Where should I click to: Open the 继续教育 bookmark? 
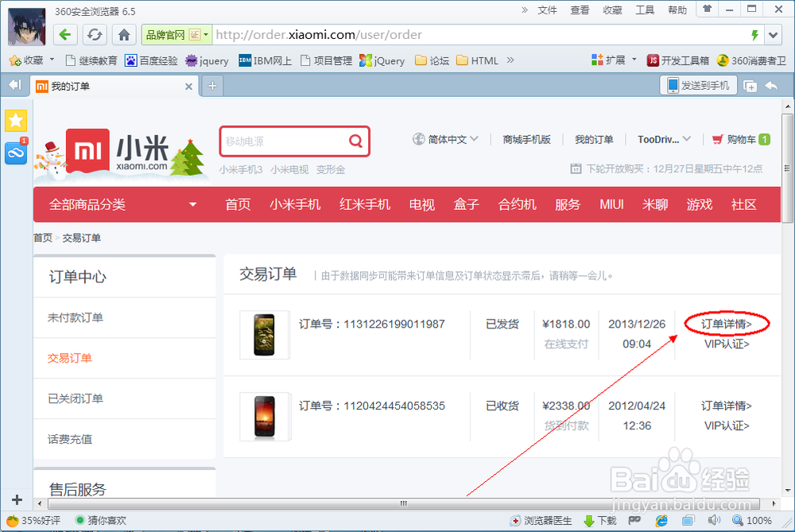(x=91, y=61)
